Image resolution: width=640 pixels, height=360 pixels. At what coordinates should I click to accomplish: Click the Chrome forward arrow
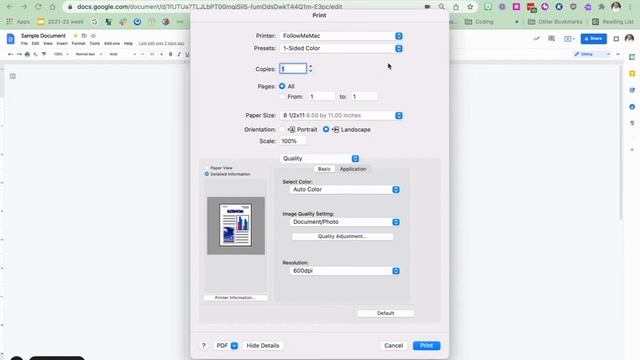(x=24, y=7)
